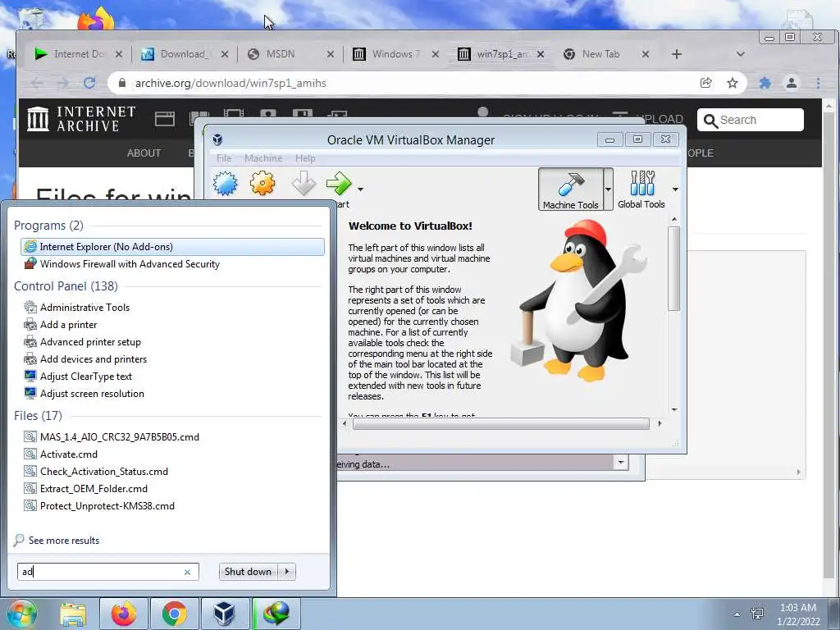Click the Chrome address bar URL
This screenshot has width=840, height=630.
tap(231, 83)
